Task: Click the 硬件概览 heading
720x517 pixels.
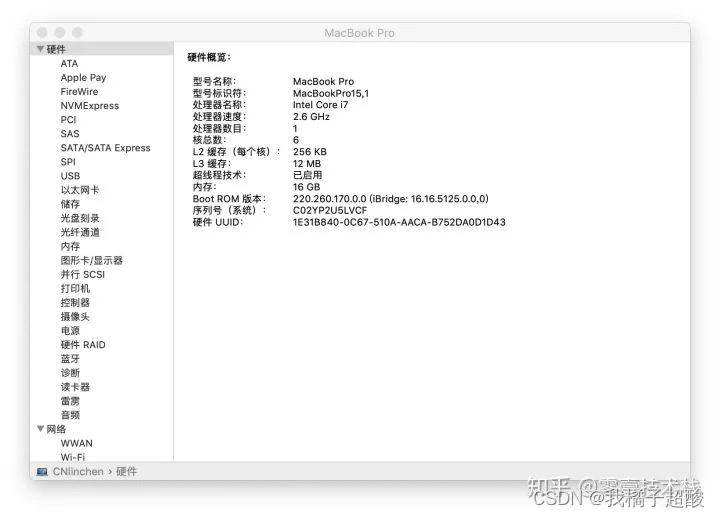Action: [209, 57]
